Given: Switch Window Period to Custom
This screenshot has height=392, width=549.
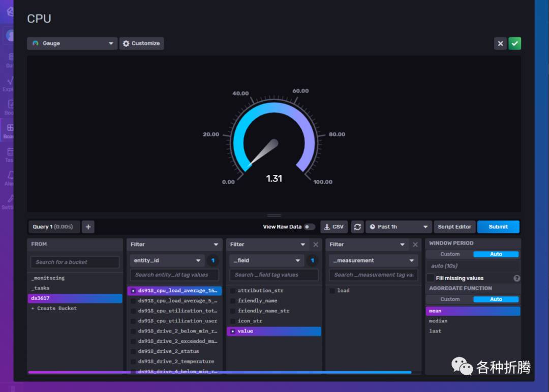Looking at the screenshot, I should coord(450,254).
